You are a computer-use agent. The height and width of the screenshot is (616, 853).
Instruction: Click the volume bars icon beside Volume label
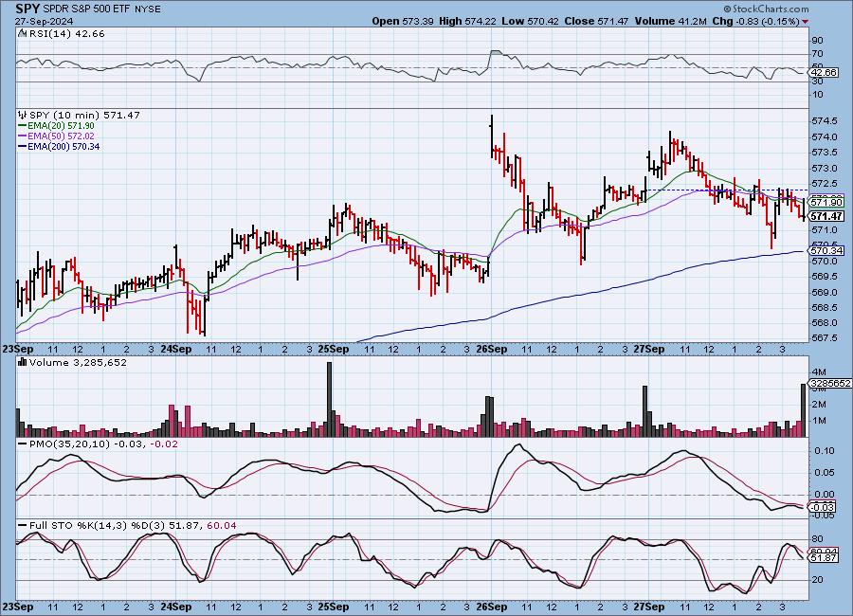tap(23, 362)
